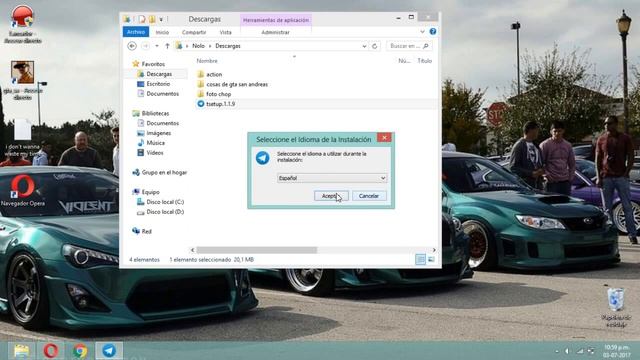This screenshot has height=360, width=640.
Task: Open Opera from the taskbar
Action: pos(51,351)
